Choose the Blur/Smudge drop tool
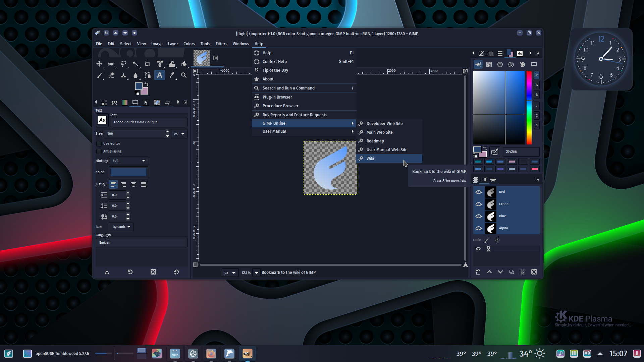This screenshot has width=644, height=362. (136, 75)
